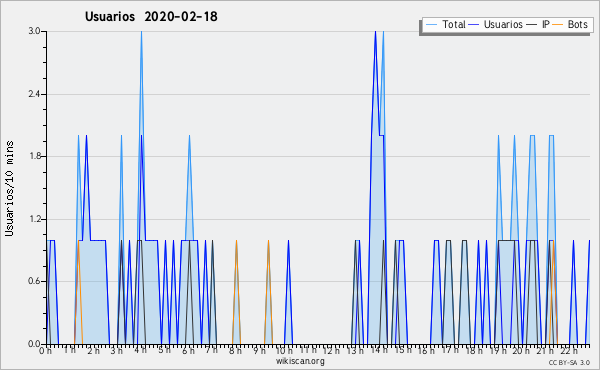This screenshot has width=600, height=370.
Task: Click the chart title 'Usuarios 2020-02-18'
Action: click(x=151, y=16)
